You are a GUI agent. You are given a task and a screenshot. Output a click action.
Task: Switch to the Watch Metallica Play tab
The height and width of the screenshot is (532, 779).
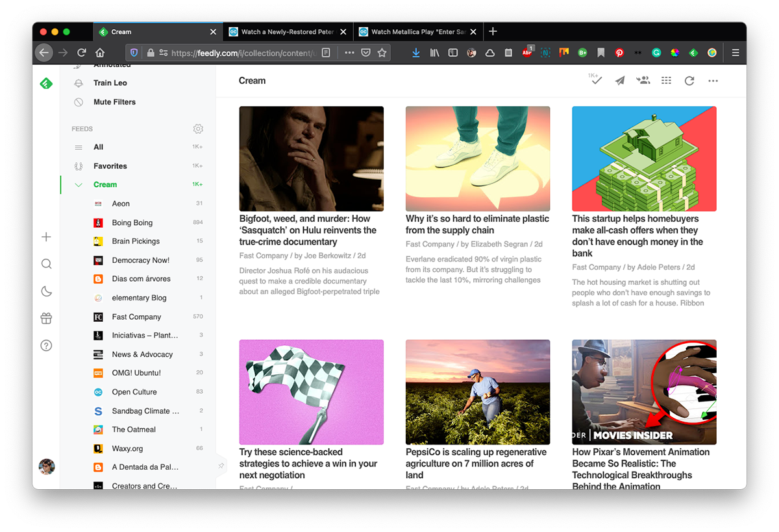[x=418, y=32]
